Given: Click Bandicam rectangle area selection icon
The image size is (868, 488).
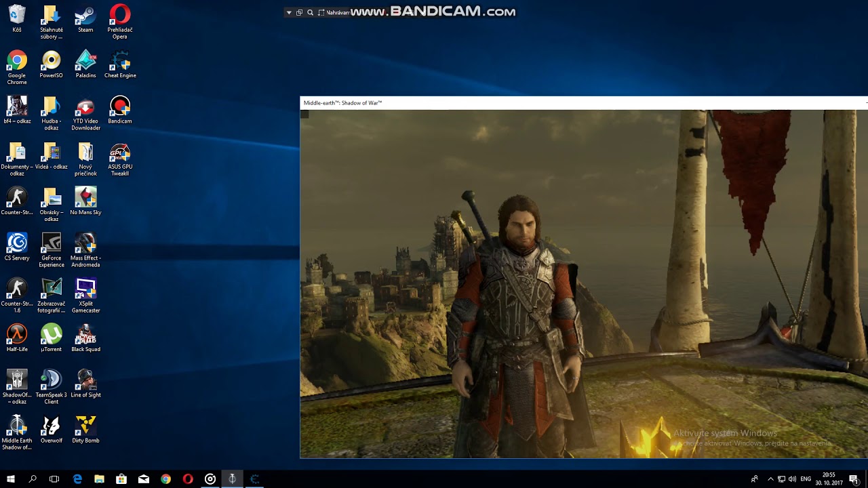Looking at the screenshot, I should coord(321,12).
